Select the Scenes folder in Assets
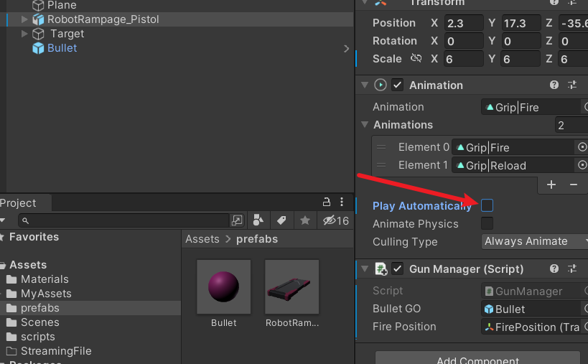 click(x=40, y=322)
